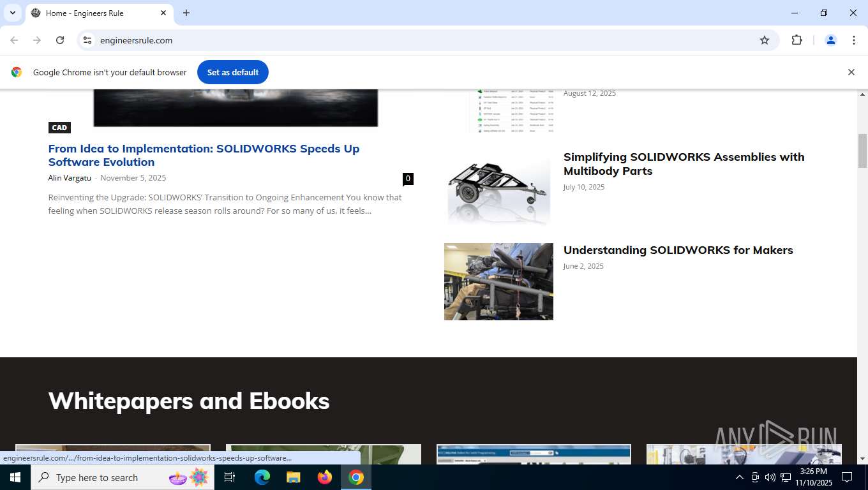Launch Microsoft Edge from taskbar
The height and width of the screenshot is (490, 868).
(262, 477)
